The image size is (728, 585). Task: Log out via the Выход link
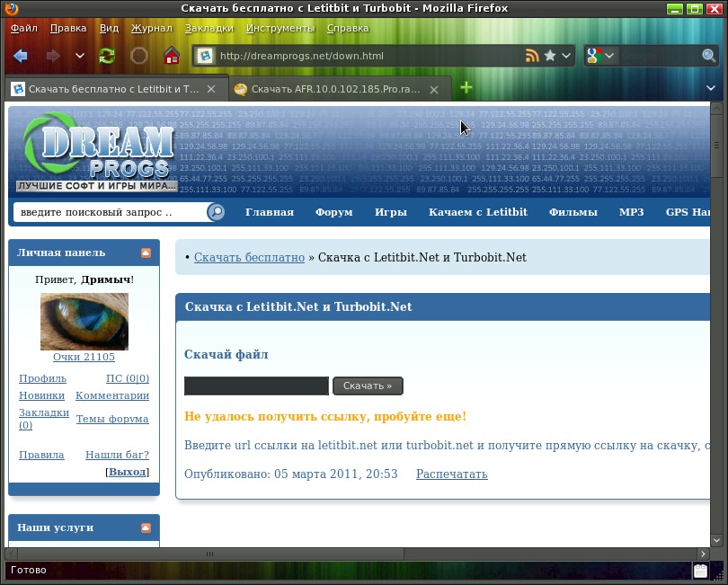point(128,472)
